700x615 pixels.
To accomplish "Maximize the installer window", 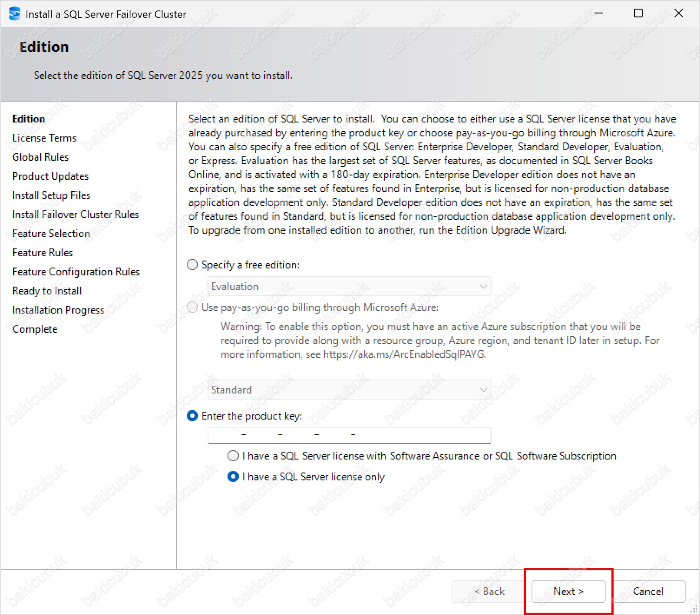I will (638, 13).
